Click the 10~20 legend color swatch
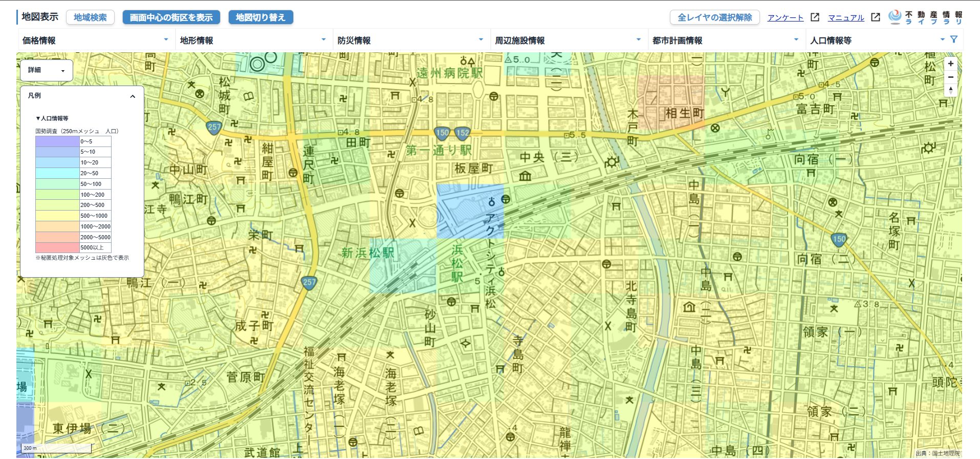 coord(57,162)
